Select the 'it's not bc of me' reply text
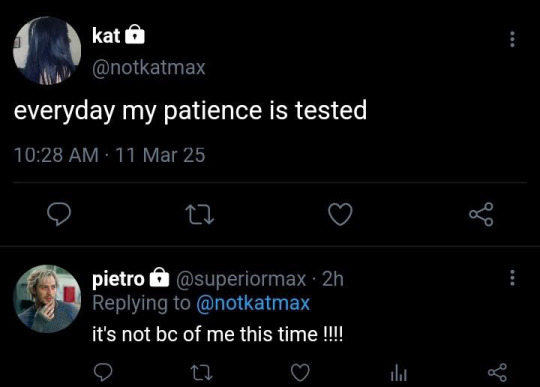The image size is (540, 387). coord(217,334)
